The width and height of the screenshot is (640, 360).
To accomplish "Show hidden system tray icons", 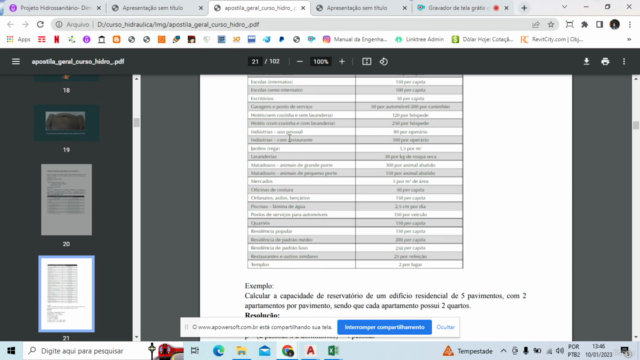I will click(503, 351).
